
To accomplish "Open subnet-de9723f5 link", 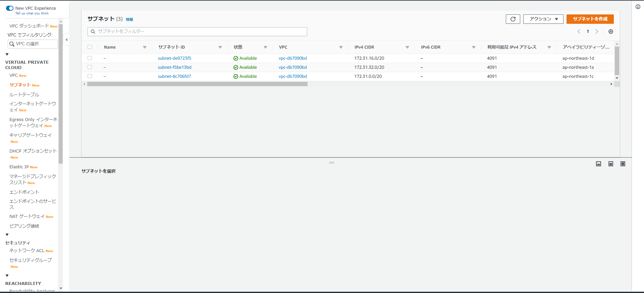I will pyautogui.click(x=174, y=58).
